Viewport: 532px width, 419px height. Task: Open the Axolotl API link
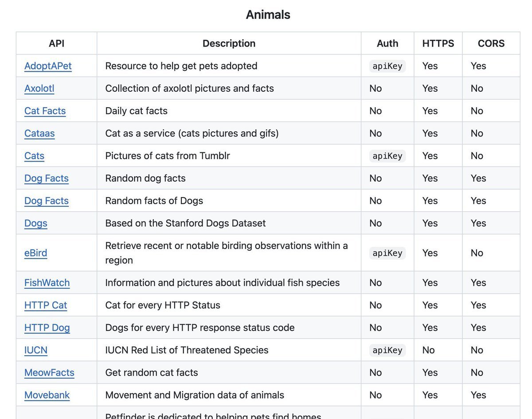[x=39, y=89]
